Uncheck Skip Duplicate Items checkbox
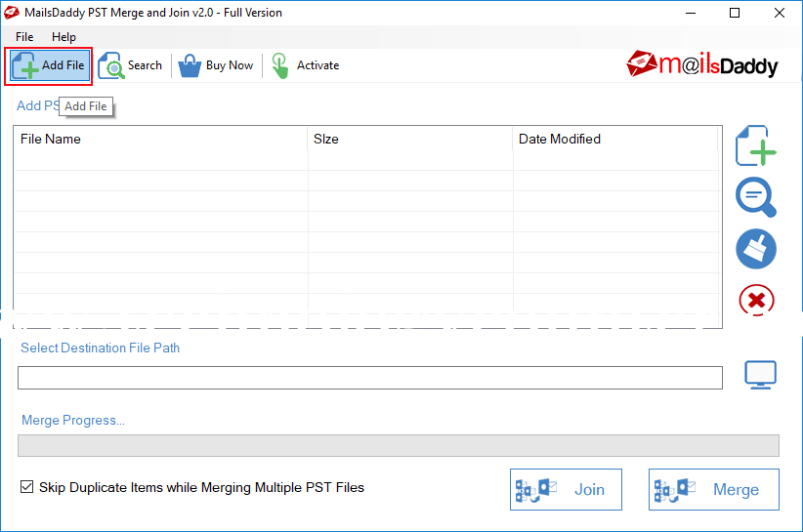This screenshot has width=803, height=532. pos(26,486)
